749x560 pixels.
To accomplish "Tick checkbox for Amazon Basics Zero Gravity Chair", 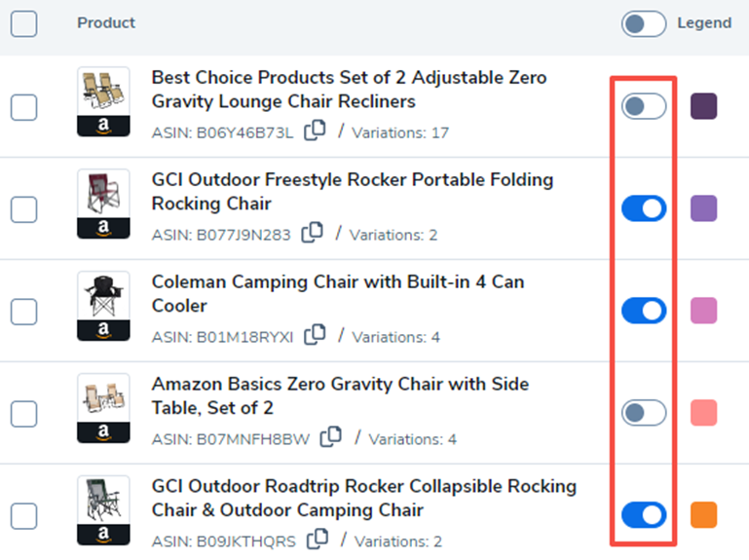I will click(x=24, y=414).
